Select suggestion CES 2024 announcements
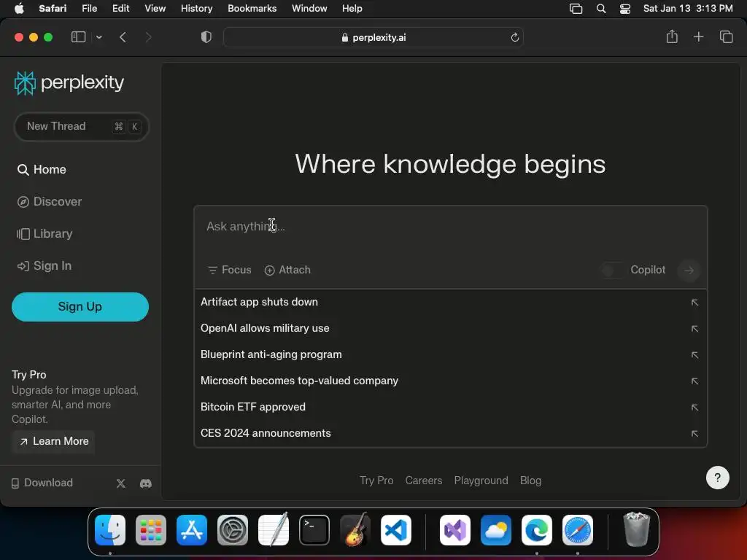The width and height of the screenshot is (747, 560). tap(450, 433)
